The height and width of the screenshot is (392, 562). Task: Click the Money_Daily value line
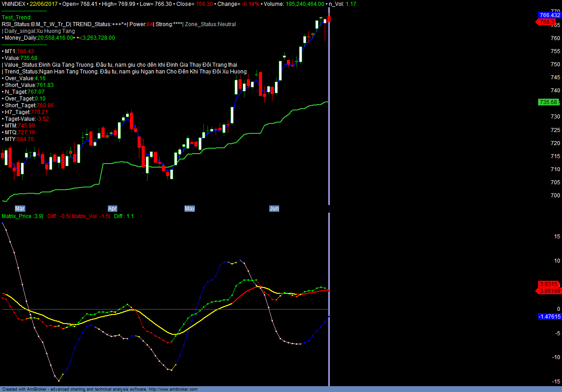[58, 38]
